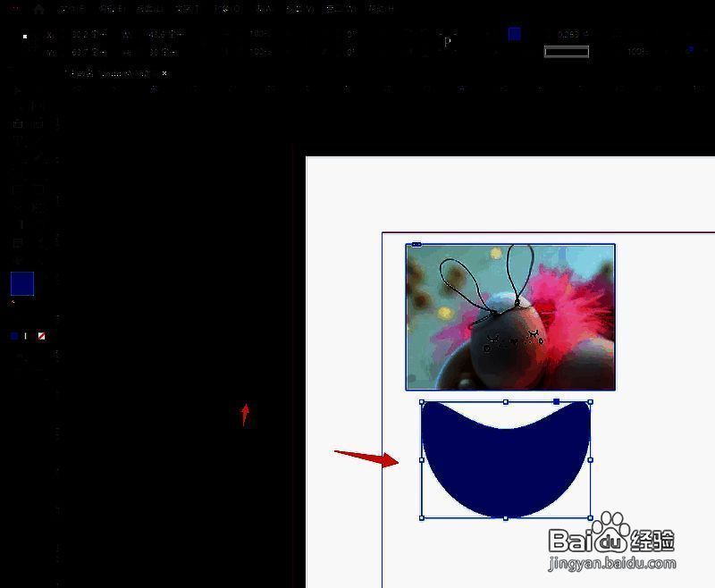The width and height of the screenshot is (715, 588).
Task: Expand the 0.283 stroke weight dropdown
Action: coord(588,35)
